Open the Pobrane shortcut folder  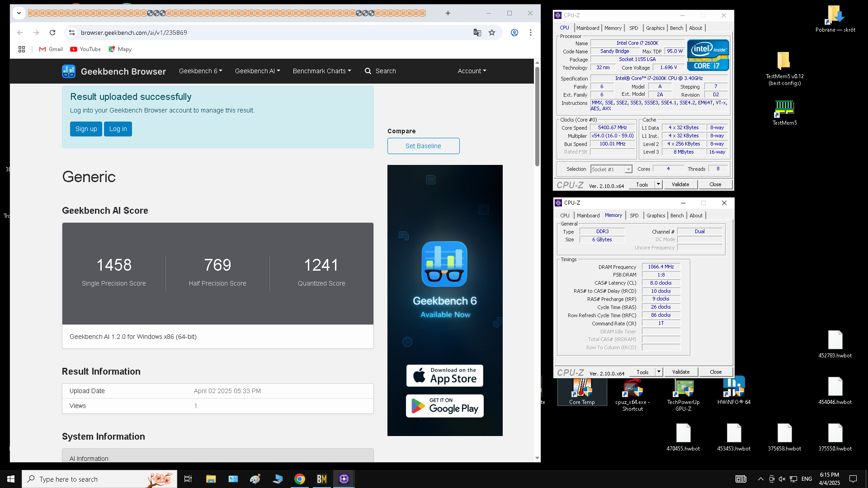coord(835,19)
